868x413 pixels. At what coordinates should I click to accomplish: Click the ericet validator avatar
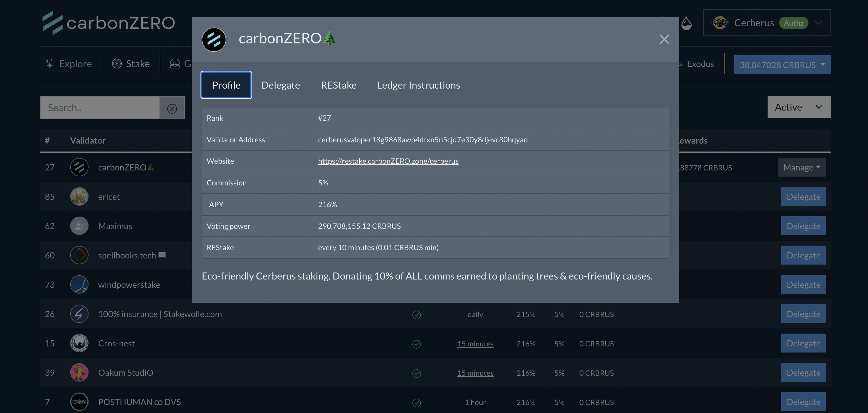tap(79, 196)
